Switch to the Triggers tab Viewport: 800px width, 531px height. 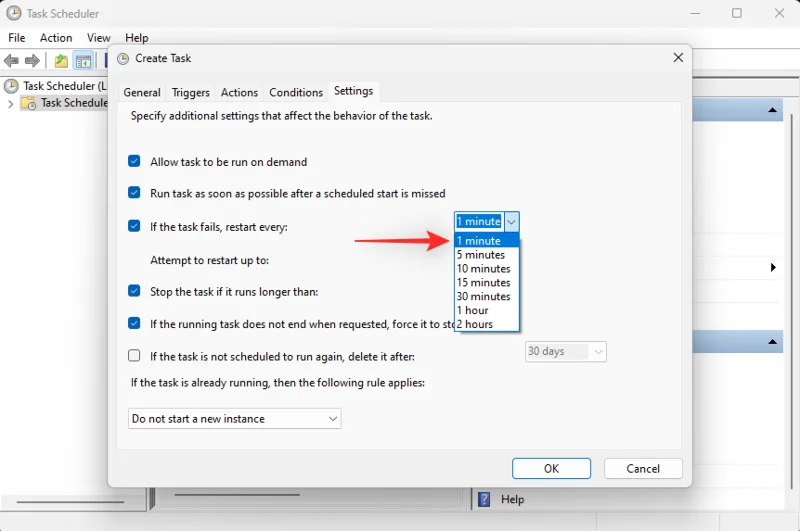(190, 92)
